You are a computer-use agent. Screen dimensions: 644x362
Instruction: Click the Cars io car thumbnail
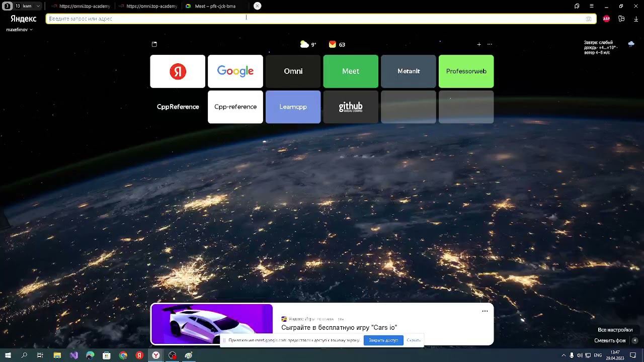coord(211,324)
